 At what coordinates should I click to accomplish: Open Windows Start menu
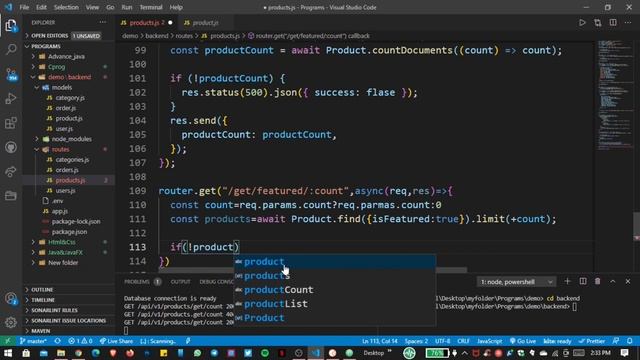point(8,353)
